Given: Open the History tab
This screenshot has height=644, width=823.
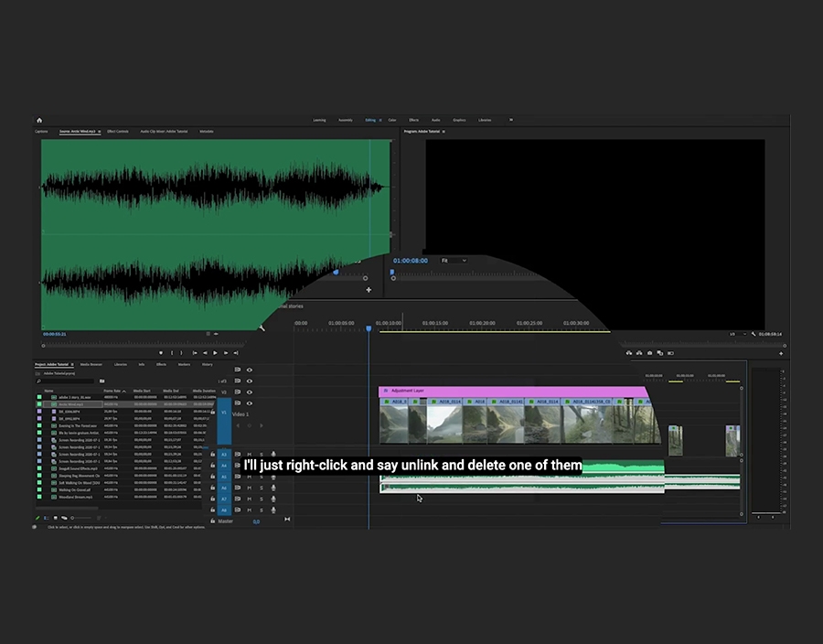Looking at the screenshot, I should (208, 364).
